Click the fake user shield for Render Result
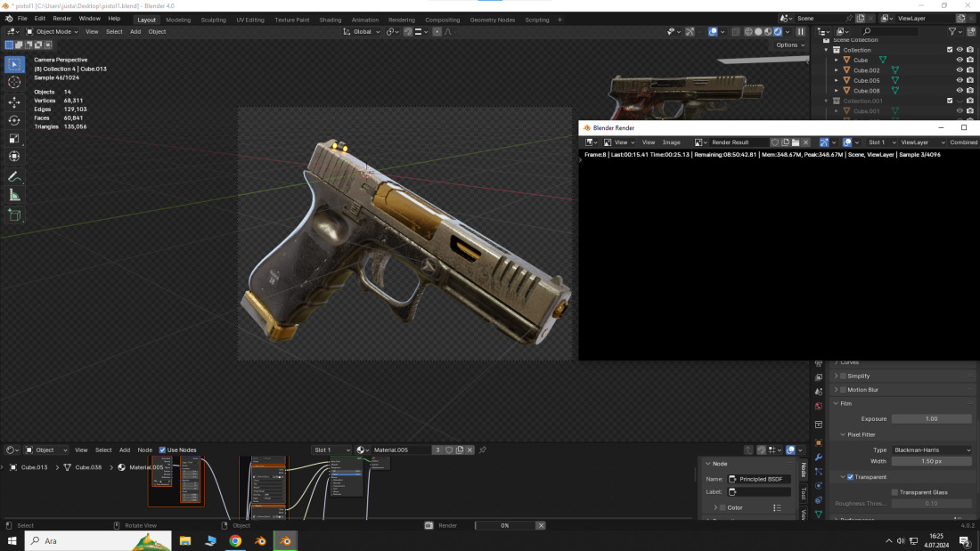 tap(775, 142)
